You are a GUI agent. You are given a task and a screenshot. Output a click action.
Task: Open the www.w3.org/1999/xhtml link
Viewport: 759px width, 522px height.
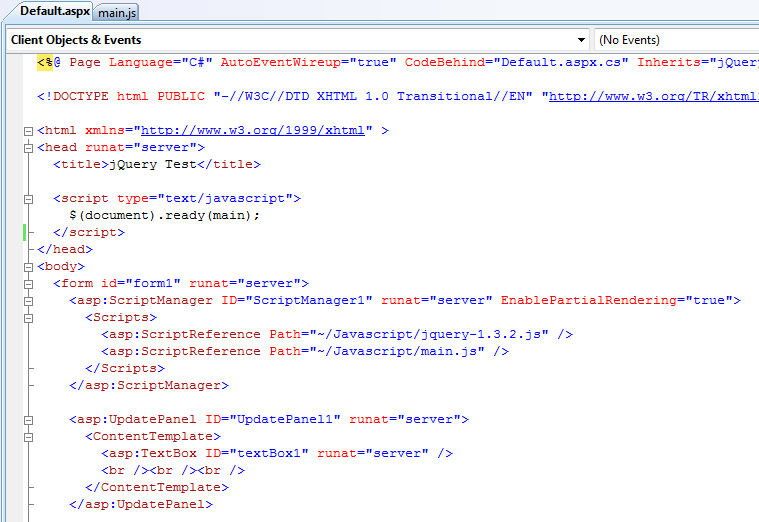tap(253, 130)
